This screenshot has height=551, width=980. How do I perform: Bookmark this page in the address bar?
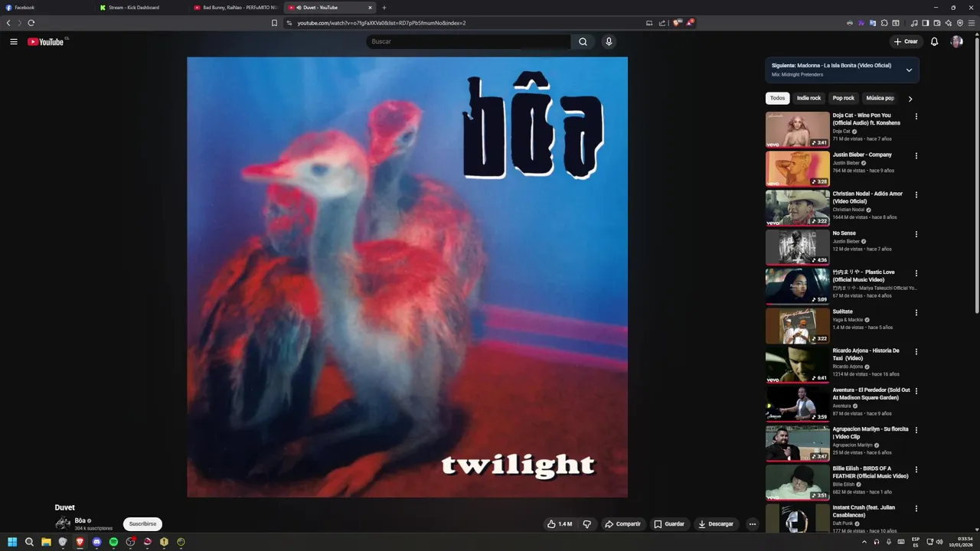click(274, 23)
